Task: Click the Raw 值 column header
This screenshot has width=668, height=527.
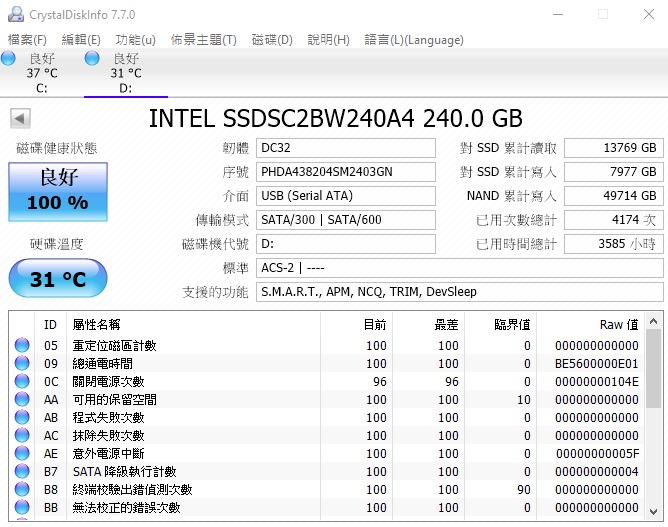Action: 591,325
